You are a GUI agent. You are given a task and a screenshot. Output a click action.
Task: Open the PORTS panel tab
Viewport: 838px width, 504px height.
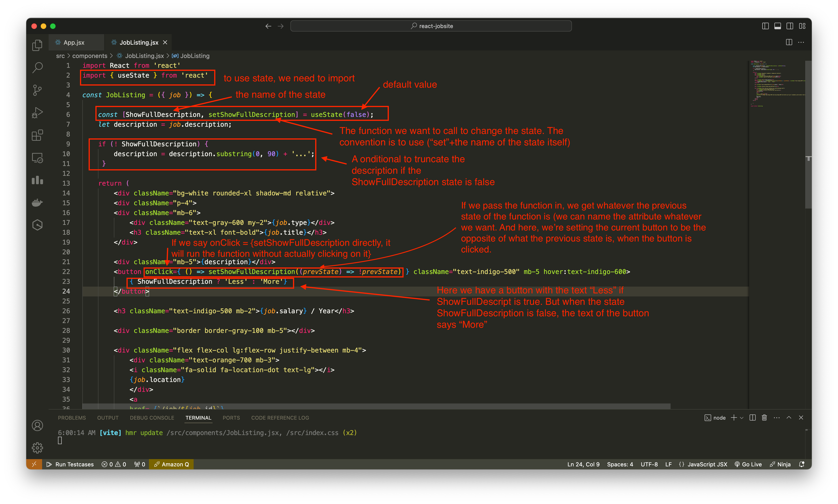click(x=231, y=418)
